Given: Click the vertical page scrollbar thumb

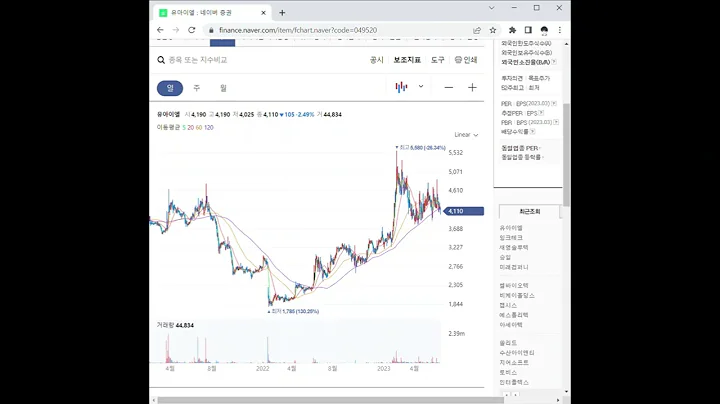Looking at the screenshot, I should tap(567, 154).
